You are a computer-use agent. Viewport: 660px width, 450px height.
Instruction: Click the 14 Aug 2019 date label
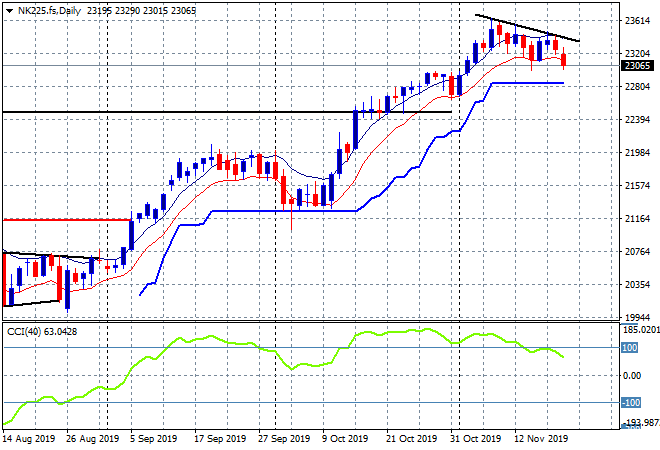click(x=29, y=439)
